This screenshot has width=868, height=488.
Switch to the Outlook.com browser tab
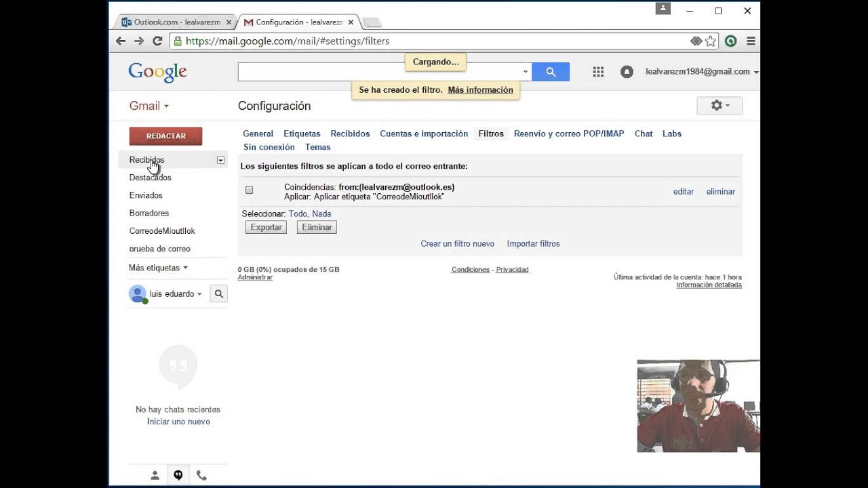pyautogui.click(x=176, y=22)
